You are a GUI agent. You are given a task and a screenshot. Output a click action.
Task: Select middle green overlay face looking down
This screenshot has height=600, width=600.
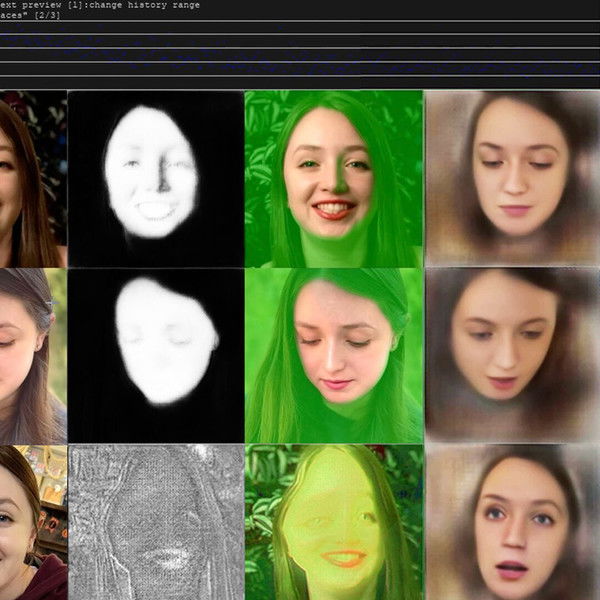coord(333,355)
